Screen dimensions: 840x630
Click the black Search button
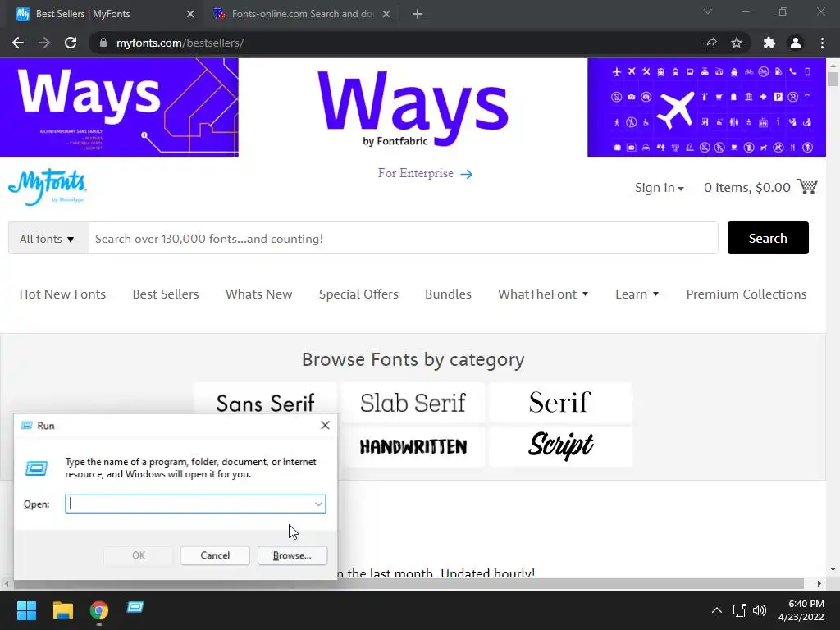point(768,238)
